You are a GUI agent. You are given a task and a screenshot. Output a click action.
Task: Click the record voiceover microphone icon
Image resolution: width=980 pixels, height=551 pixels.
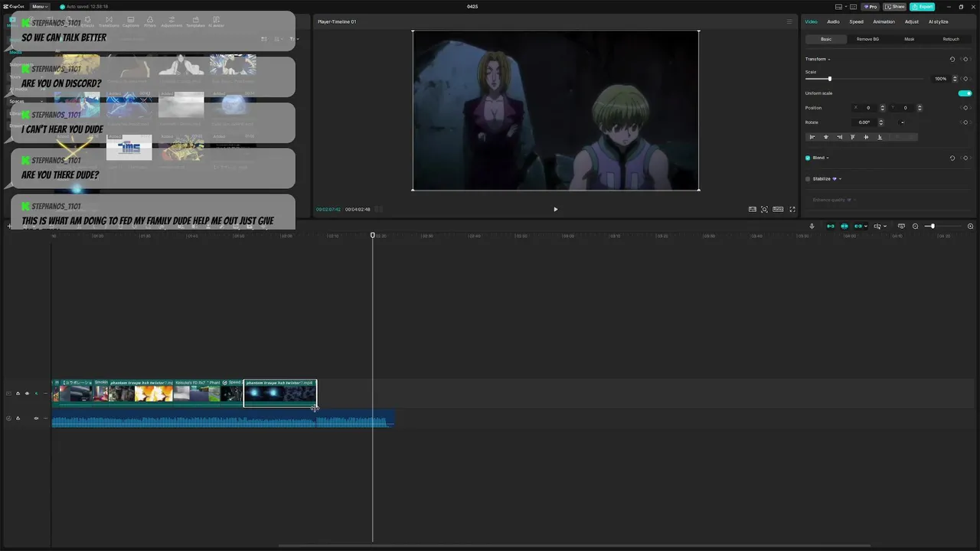(x=812, y=227)
